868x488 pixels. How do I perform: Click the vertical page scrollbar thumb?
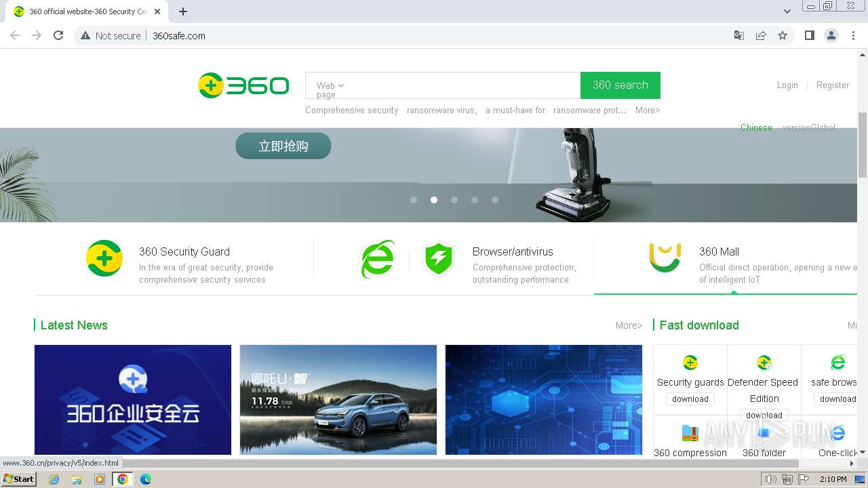click(x=863, y=144)
